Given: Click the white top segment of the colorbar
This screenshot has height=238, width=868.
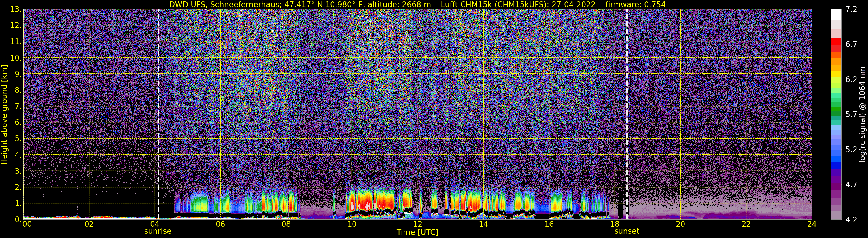Looking at the screenshot, I should tap(836, 14).
